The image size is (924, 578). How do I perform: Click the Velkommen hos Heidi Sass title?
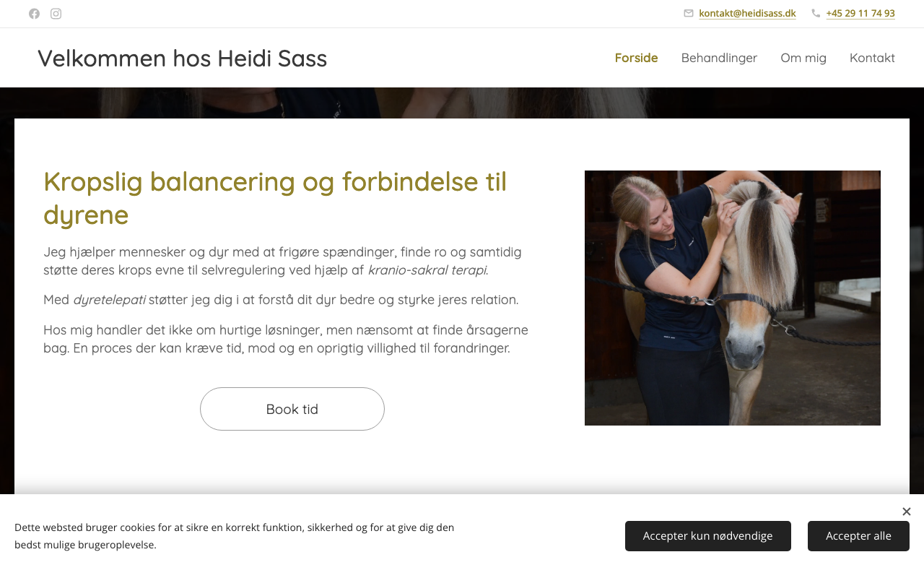[x=182, y=58]
